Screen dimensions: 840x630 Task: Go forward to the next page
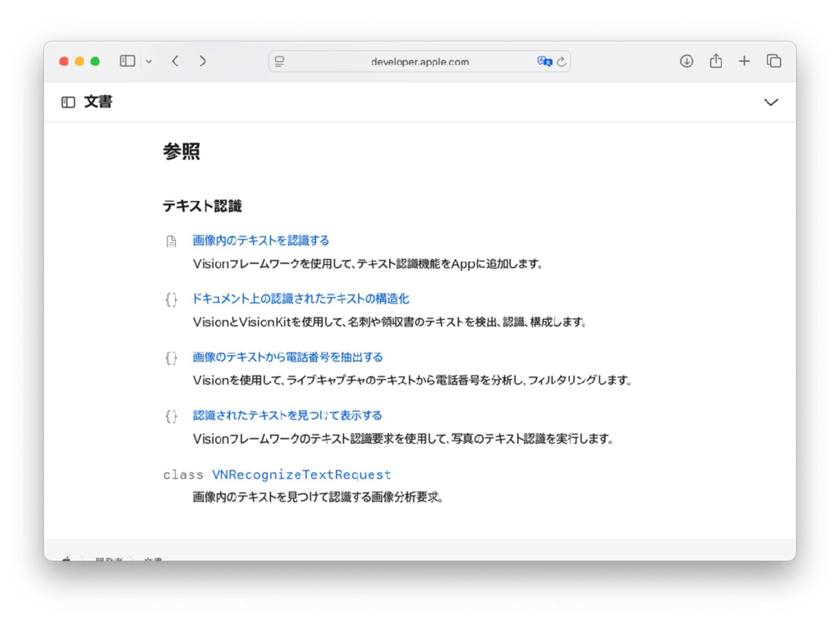pos(202,61)
